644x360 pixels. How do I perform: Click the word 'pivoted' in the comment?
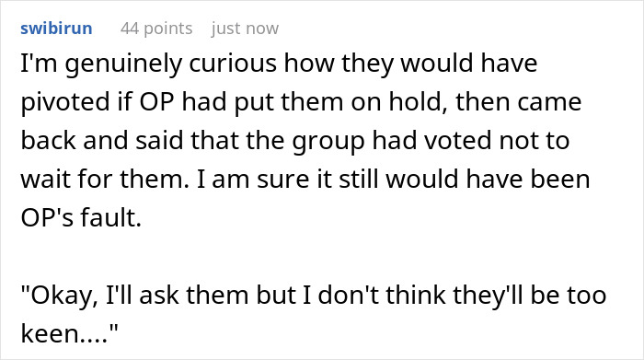coord(65,102)
